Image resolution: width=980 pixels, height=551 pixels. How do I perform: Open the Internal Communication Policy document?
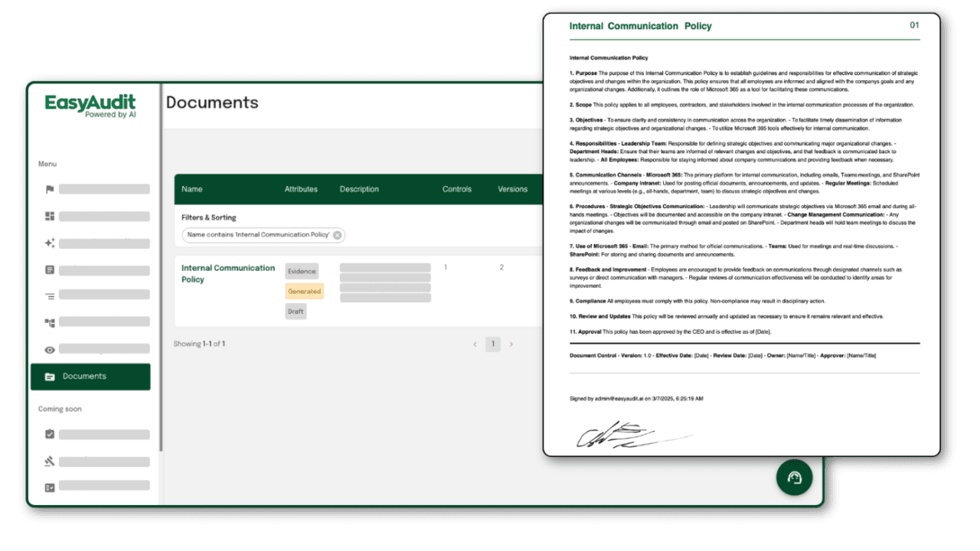tap(227, 273)
